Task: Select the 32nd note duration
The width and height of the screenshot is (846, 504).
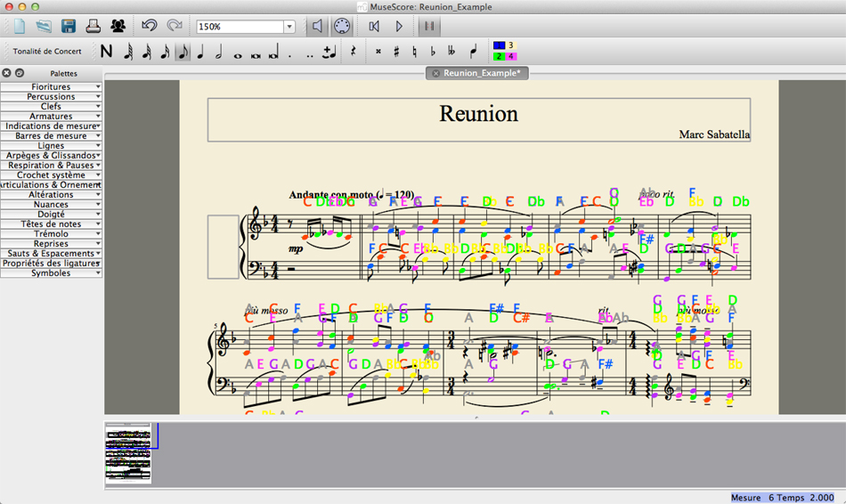Action: click(146, 52)
